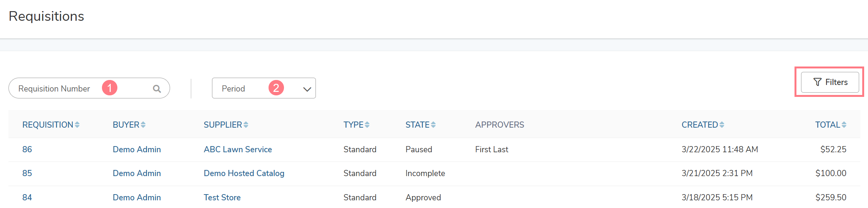Image resolution: width=868 pixels, height=208 pixels.
Task: Open Test Store supplier link
Action: point(222,198)
